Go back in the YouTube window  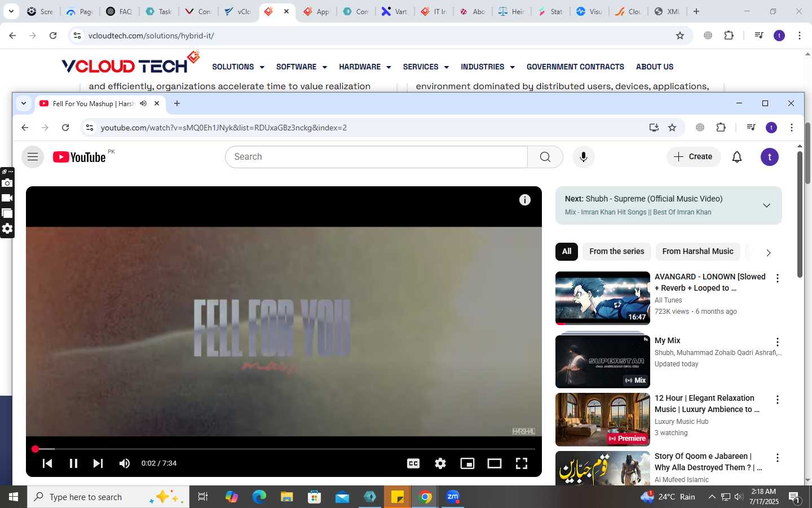[x=25, y=128]
